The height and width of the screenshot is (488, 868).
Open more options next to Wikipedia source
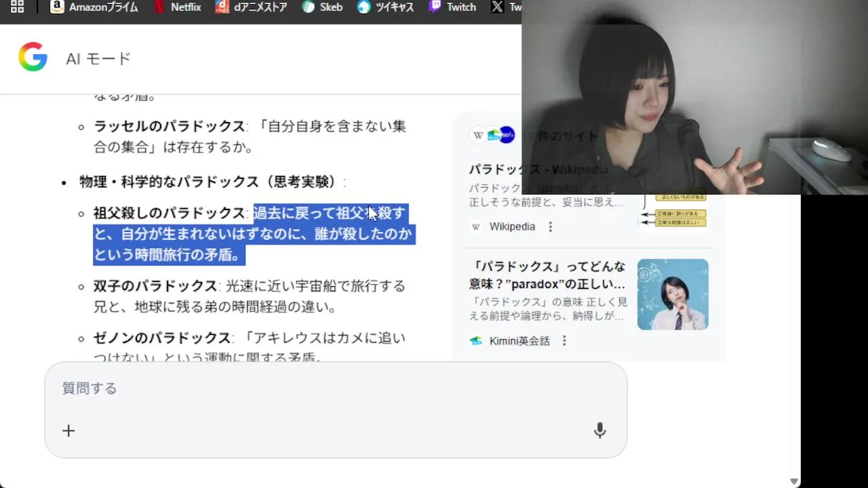pos(551,227)
